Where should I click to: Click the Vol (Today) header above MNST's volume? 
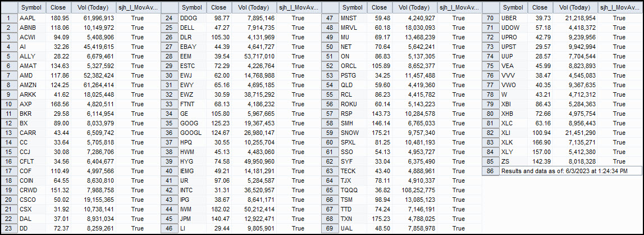415,7
